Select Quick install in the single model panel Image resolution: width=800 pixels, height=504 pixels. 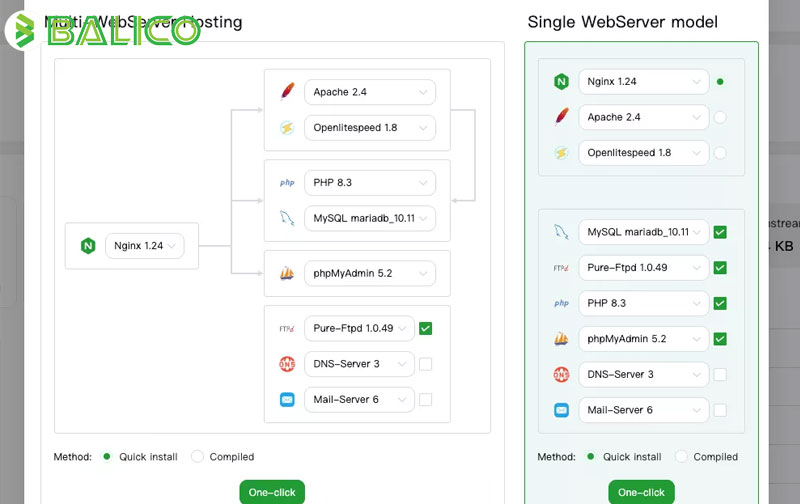tap(590, 457)
